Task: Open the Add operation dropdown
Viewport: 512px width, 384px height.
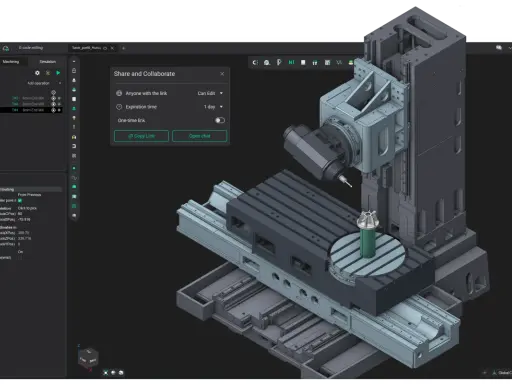Action: 44,83
